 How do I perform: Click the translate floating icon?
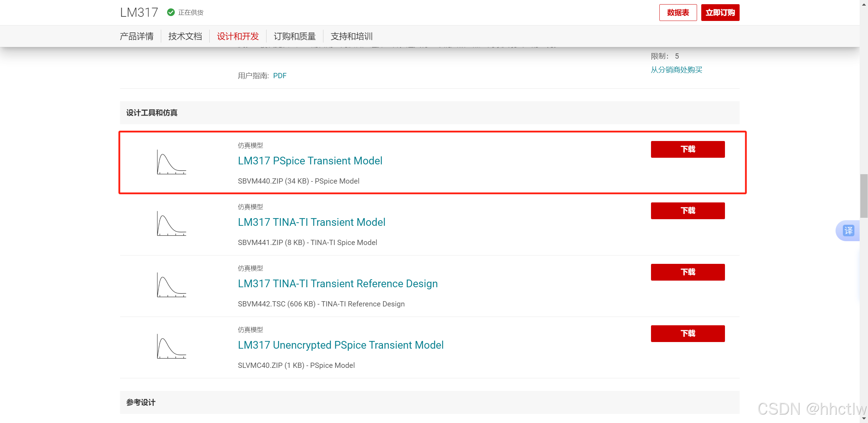(x=848, y=231)
